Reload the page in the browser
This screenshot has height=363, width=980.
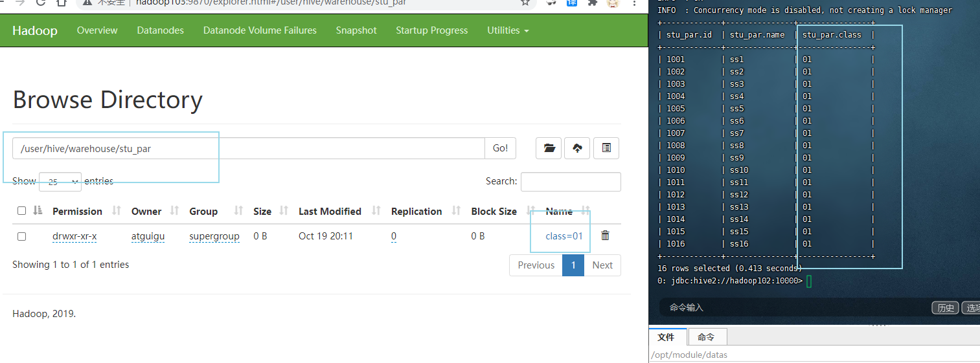[41, 2]
